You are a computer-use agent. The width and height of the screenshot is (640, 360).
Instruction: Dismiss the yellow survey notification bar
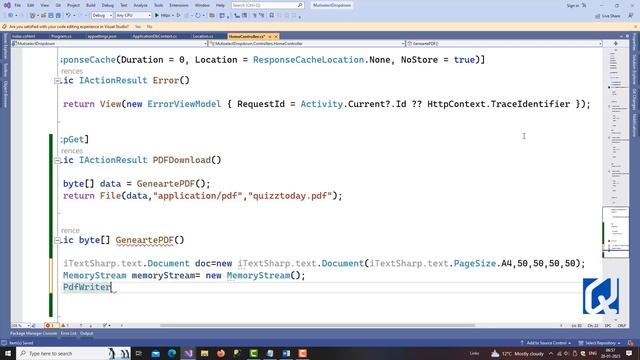635,27
